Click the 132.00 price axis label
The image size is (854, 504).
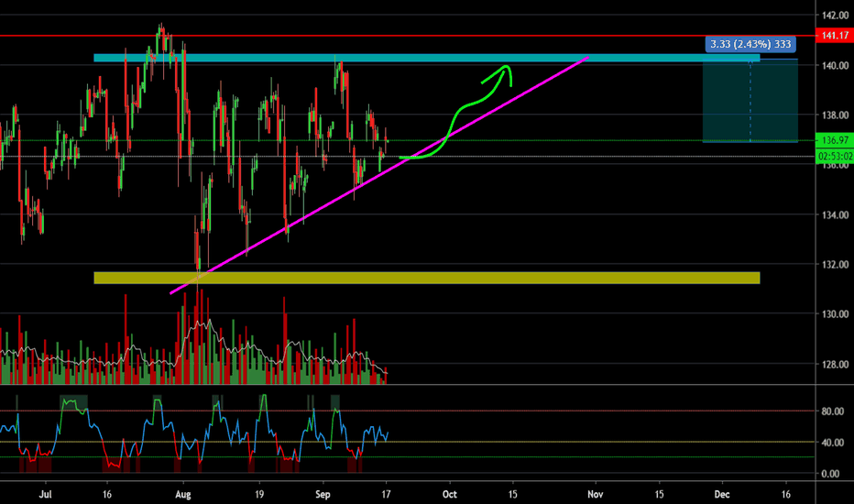click(835, 264)
